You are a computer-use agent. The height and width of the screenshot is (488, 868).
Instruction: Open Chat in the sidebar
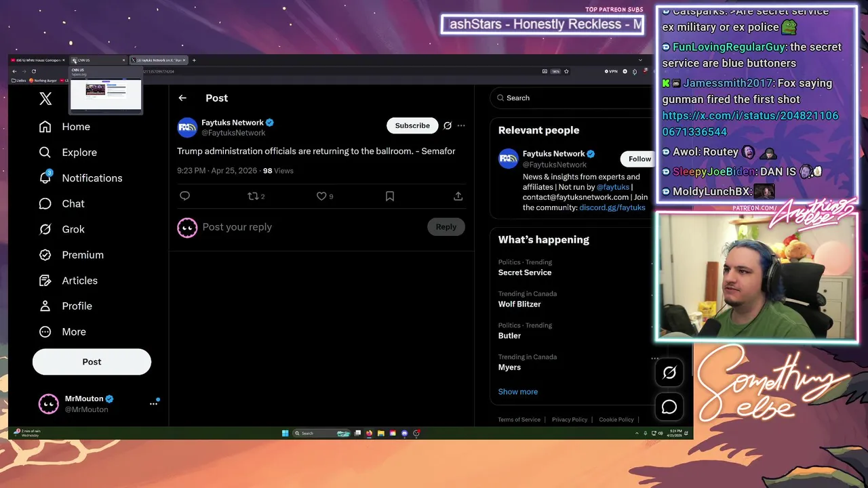click(x=62, y=204)
